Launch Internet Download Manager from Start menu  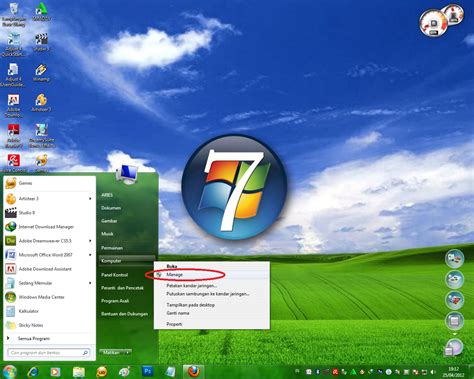click(49, 227)
